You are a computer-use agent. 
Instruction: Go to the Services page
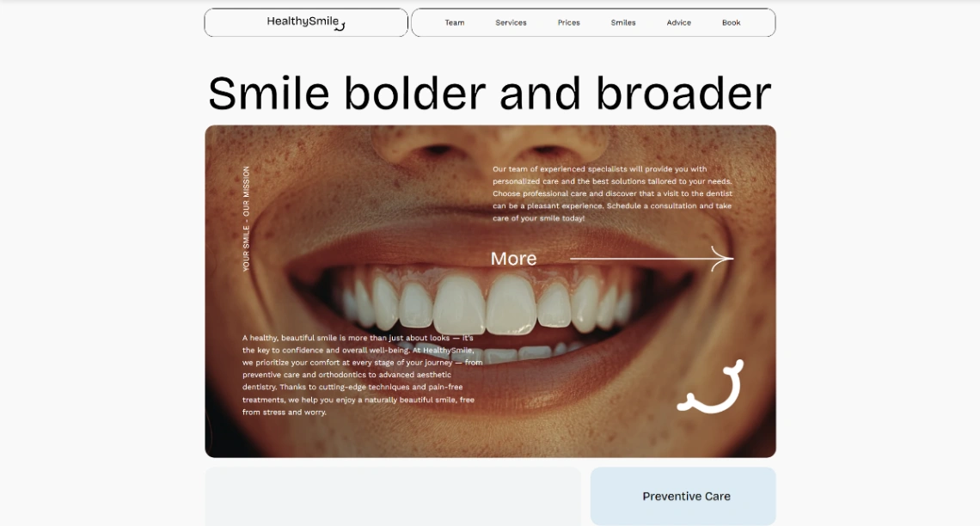[x=511, y=22]
